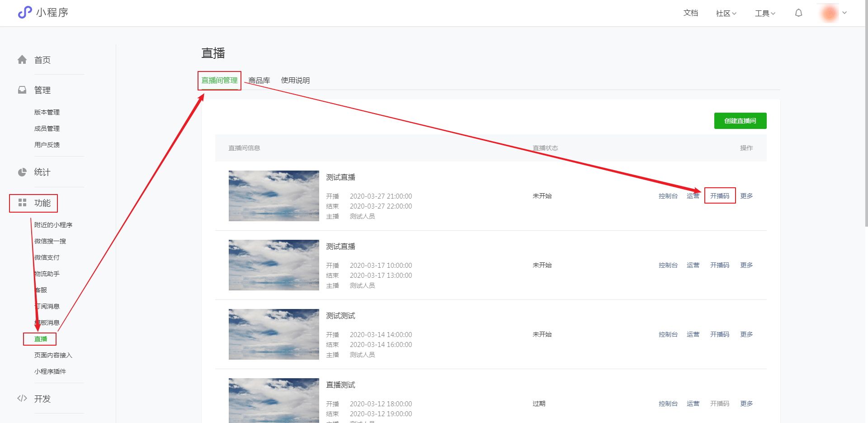Click thumbnail of 03-17 测试直播
The height and width of the screenshot is (423, 868).
pos(274,265)
